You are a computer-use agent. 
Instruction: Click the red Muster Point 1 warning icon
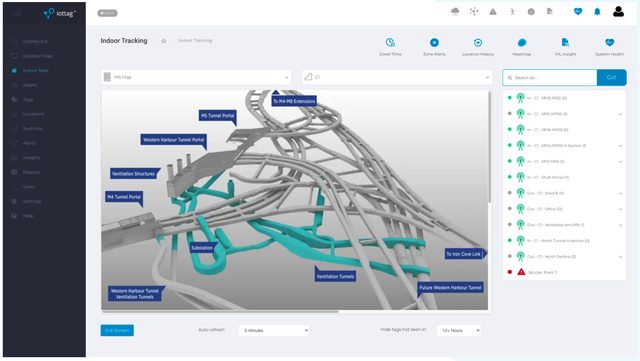pyautogui.click(x=521, y=272)
